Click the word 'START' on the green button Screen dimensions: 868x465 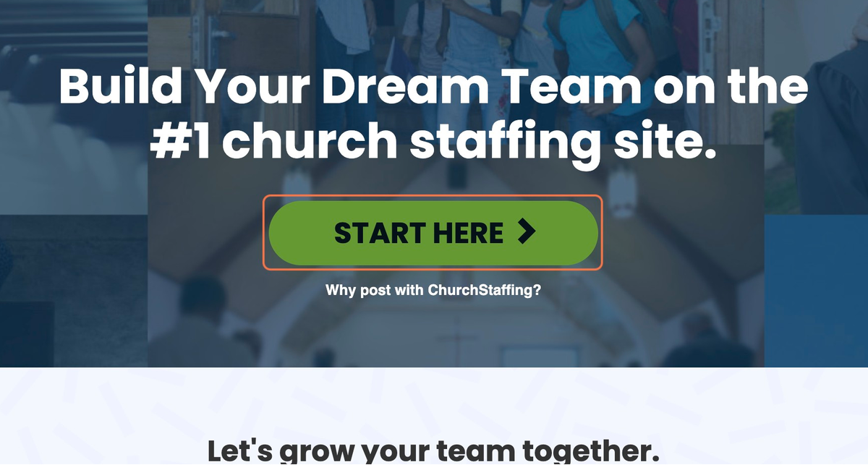point(380,233)
